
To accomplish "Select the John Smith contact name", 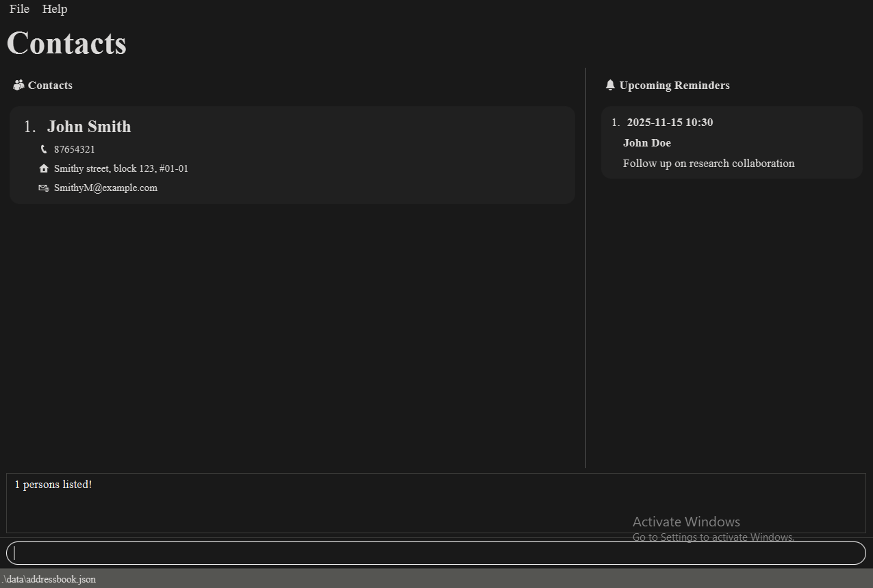I will (x=89, y=127).
